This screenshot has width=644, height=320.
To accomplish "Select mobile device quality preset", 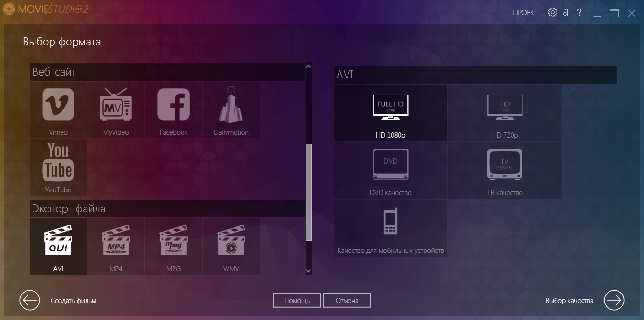I will [x=391, y=228].
